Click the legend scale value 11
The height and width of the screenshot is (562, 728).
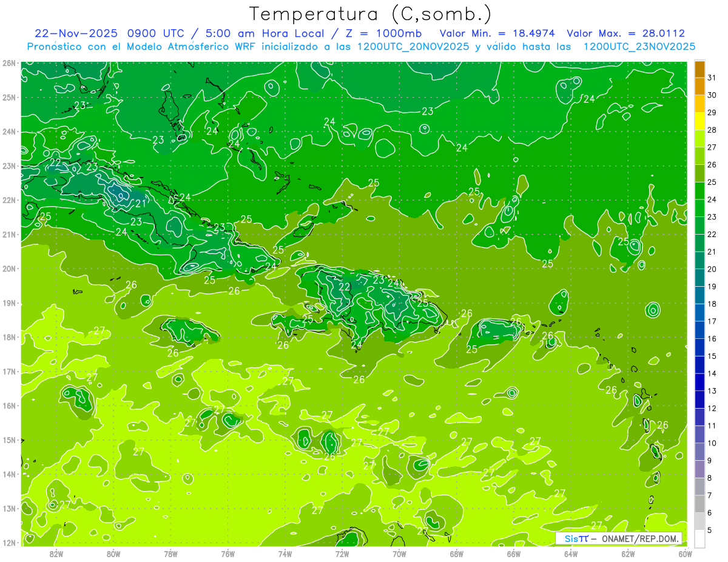712,426
